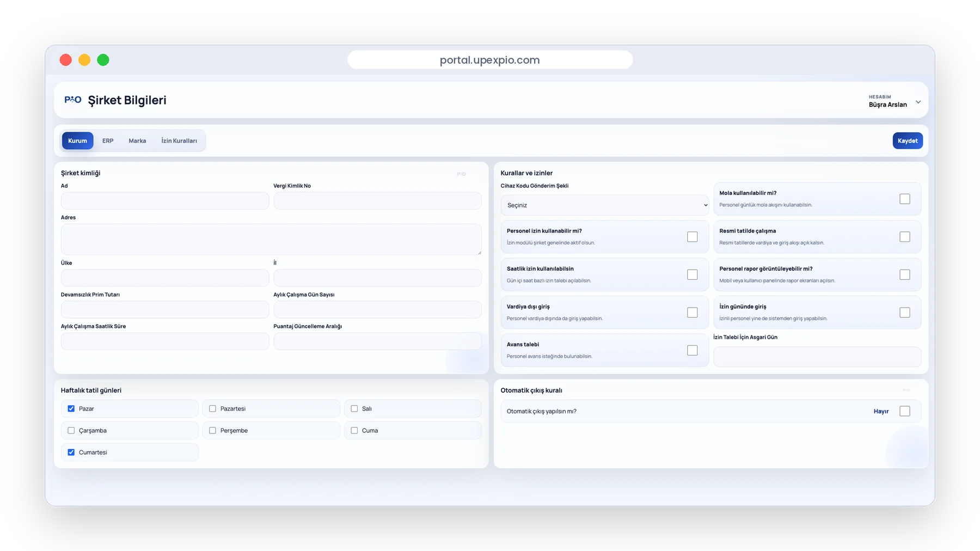Check the Pazartesi checkbox
Screen dimensions: 980x551
(212, 408)
